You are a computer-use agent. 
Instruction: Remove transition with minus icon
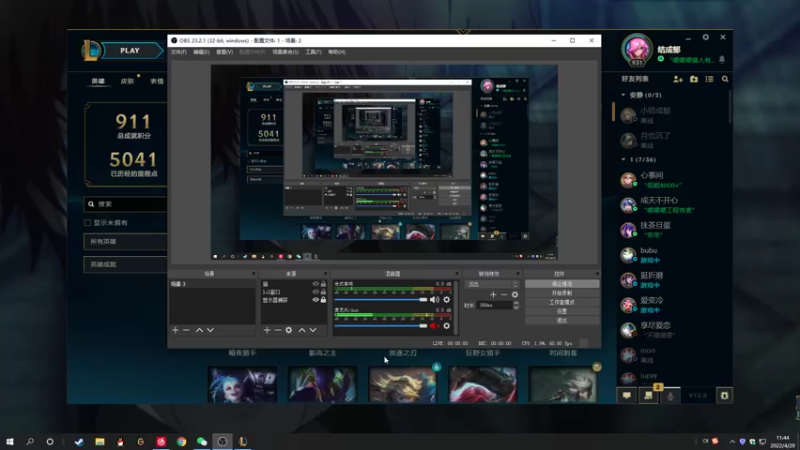point(504,294)
